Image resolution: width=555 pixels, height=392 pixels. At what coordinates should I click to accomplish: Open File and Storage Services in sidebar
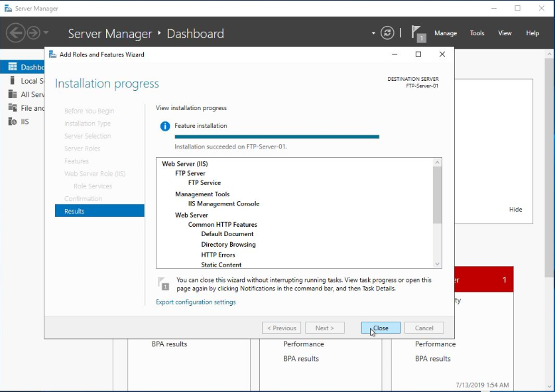pos(23,108)
